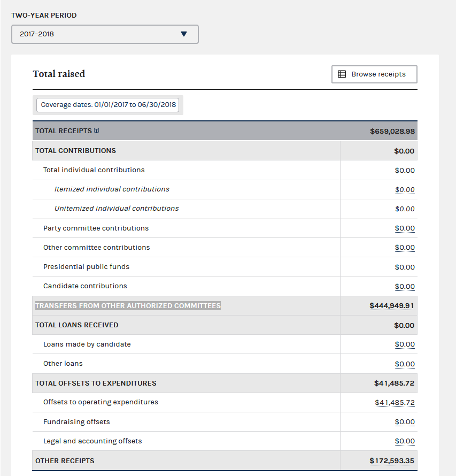Click the Coverage dates 01/01/2017 to 06/30/2018 label
Image resolution: width=456 pixels, height=476 pixels.
tap(109, 105)
